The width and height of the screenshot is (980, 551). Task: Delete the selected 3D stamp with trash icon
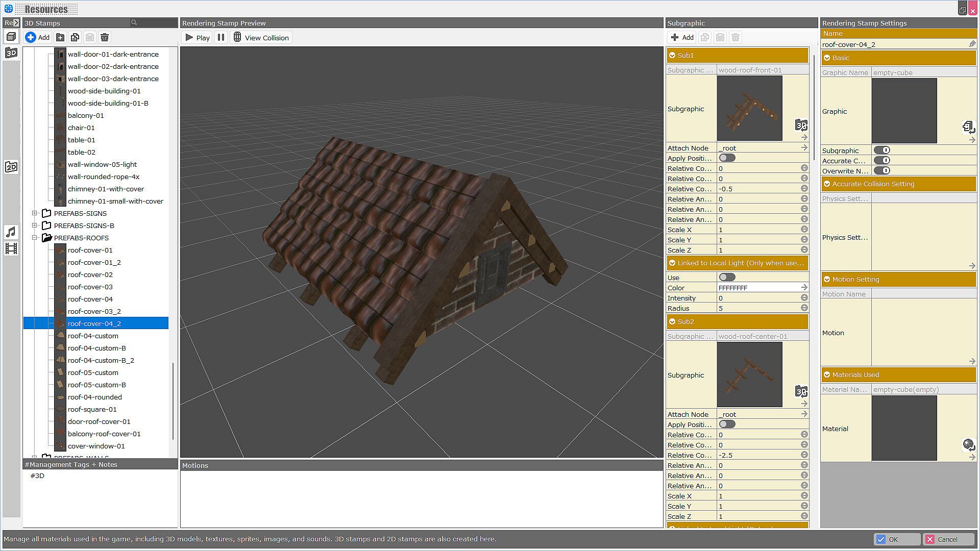(x=105, y=37)
